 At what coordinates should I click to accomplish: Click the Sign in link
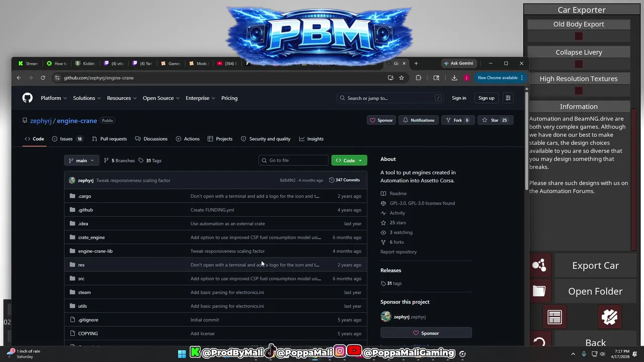click(459, 98)
